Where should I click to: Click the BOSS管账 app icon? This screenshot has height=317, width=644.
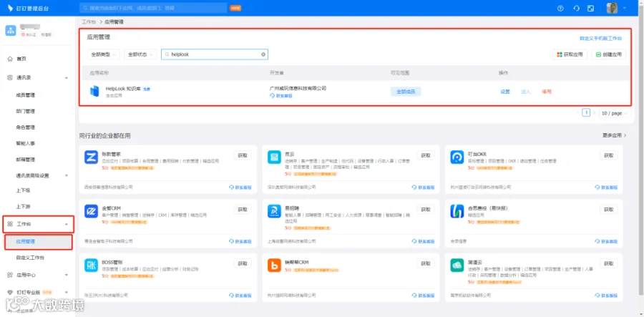[91, 265]
